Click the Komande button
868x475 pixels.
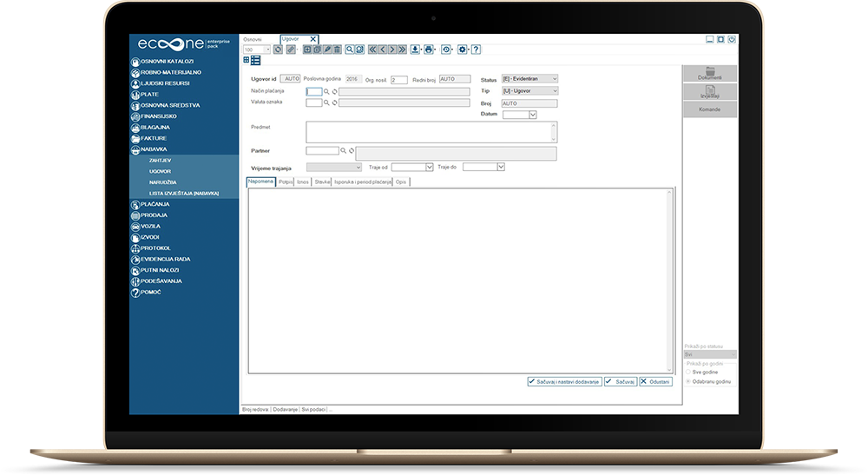(710, 109)
